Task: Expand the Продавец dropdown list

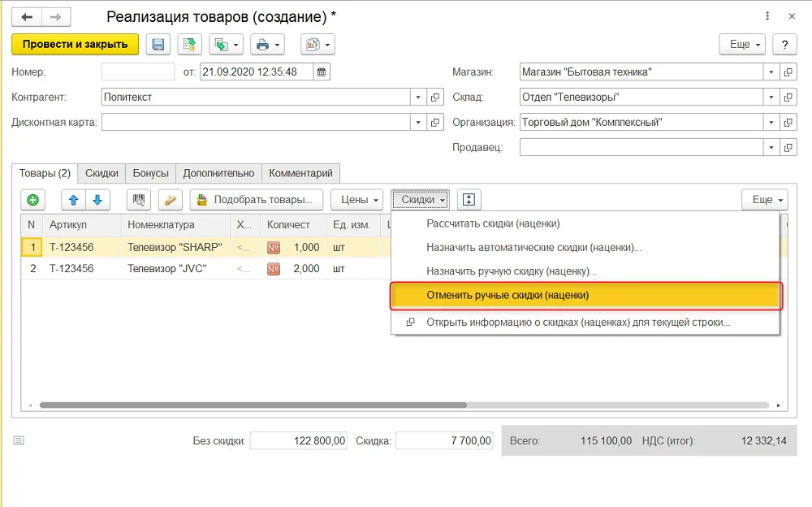Action: pyautogui.click(x=771, y=148)
